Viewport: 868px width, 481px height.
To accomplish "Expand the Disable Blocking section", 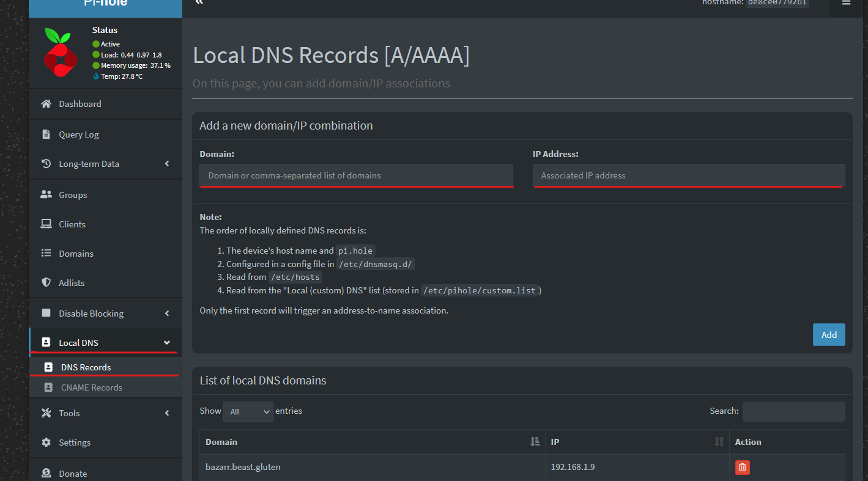I will 166,313.
